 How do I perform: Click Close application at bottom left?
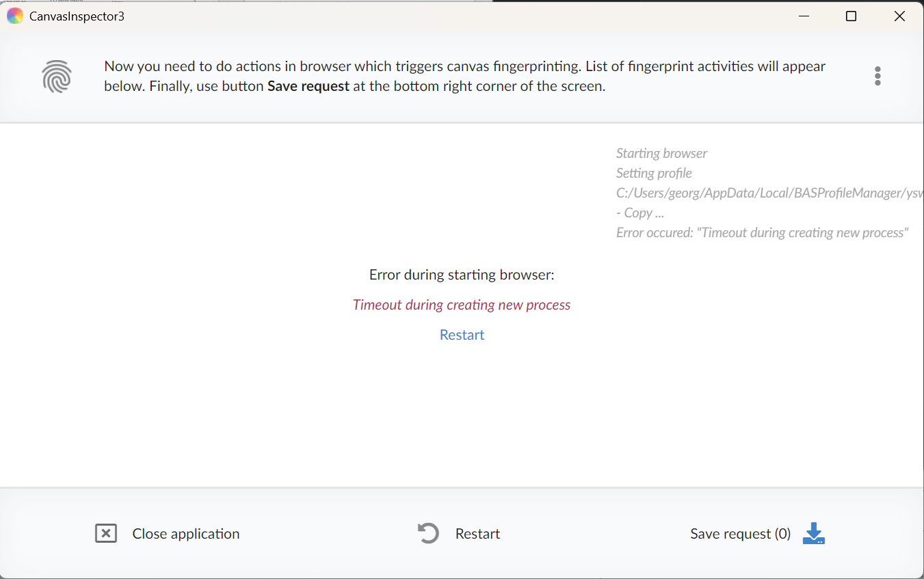tap(185, 533)
